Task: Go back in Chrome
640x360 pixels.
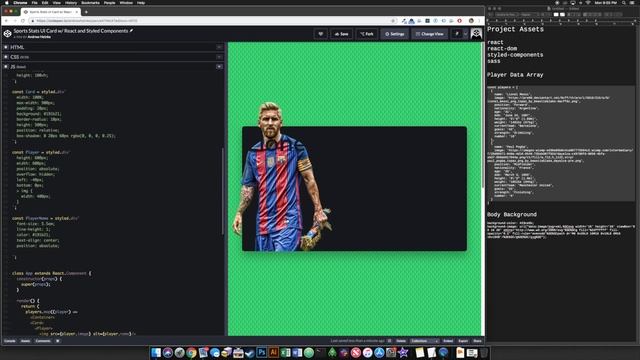Action: click(x=7, y=21)
